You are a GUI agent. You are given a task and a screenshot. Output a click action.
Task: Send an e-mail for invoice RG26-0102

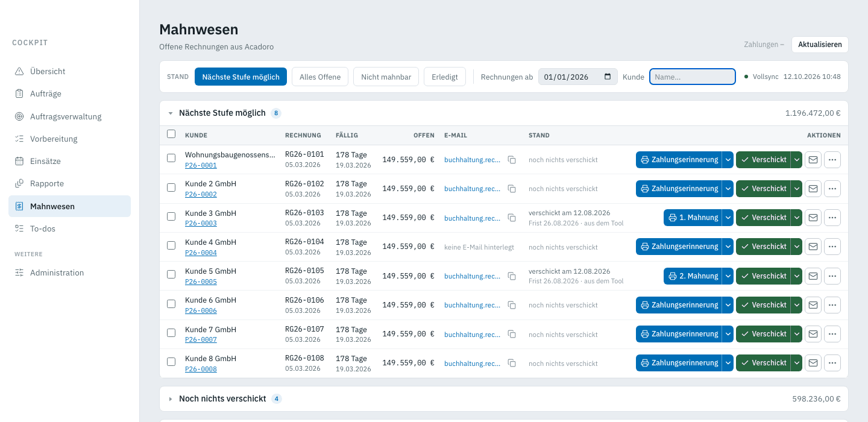[813, 189]
